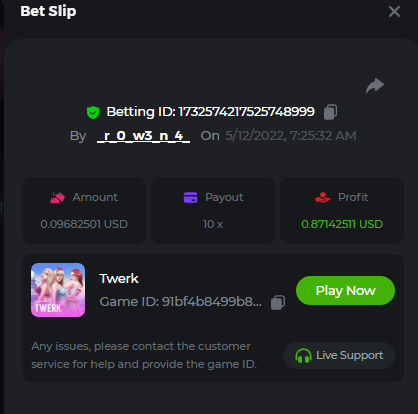Viewport: 418px width, 414px height.
Task: Click the Twerk game title
Action: pyautogui.click(x=119, y=278)
